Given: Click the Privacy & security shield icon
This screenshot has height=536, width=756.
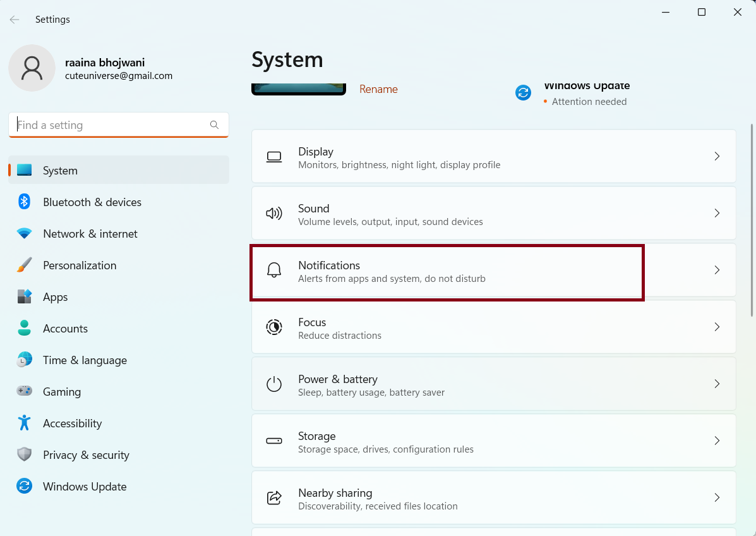Looking at the screenshot, I should click(x=24, y=455).
